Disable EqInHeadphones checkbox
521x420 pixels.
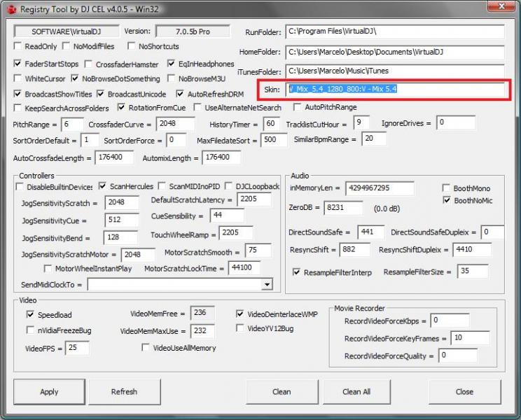pos(171,63)
